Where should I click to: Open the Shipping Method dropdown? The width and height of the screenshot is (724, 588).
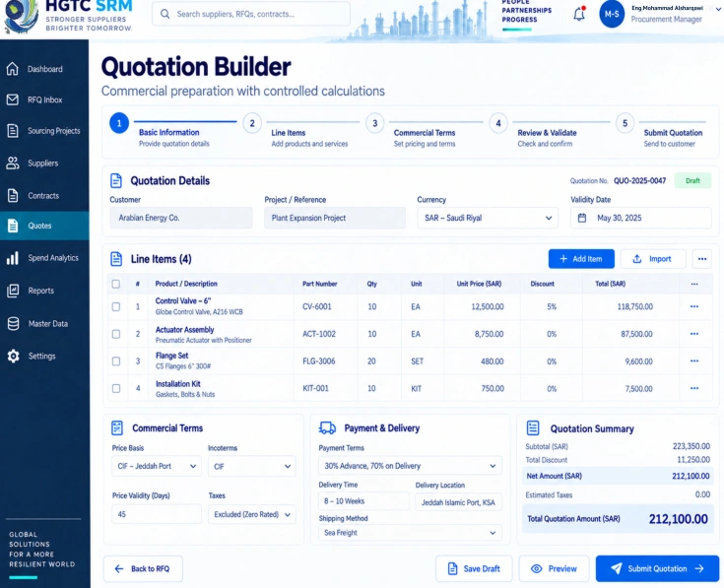[410, 533]
